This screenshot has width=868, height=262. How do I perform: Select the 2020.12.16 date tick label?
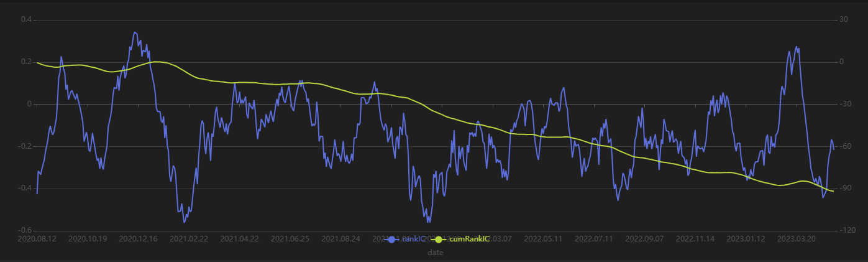click(x=138, y=238)
